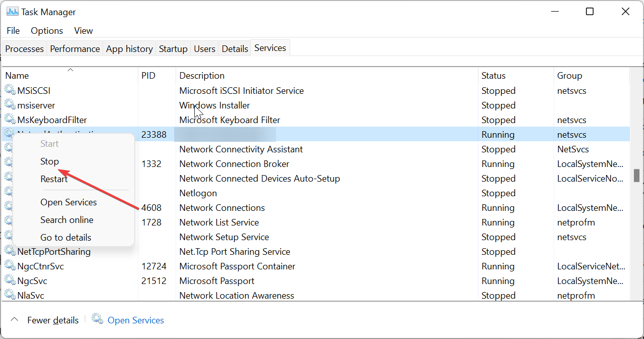The height and width of the screenshot is (339, 644).
Task: Select the NlaSvc service icon
Action: pos(10,295)
